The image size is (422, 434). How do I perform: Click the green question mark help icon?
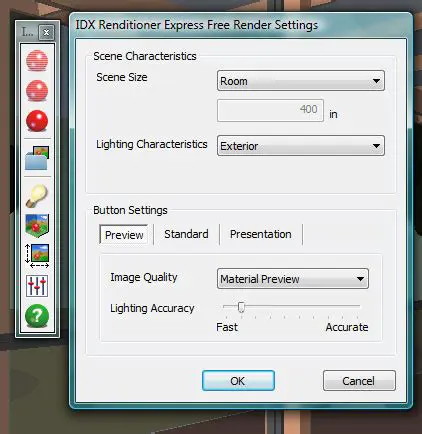coord(37,316)
